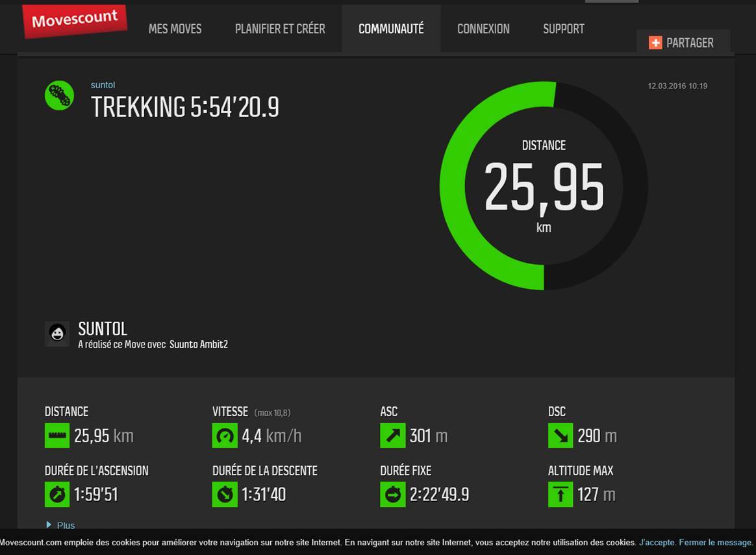Dismiss cookie notice with Fermer le message
The image size is (756, 555).
(716, 543)
